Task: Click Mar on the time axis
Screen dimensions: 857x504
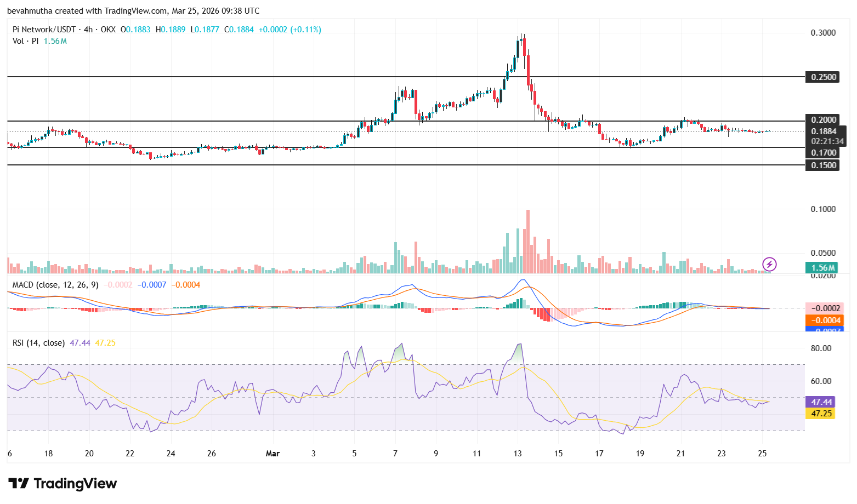Action: click(273, 454)
